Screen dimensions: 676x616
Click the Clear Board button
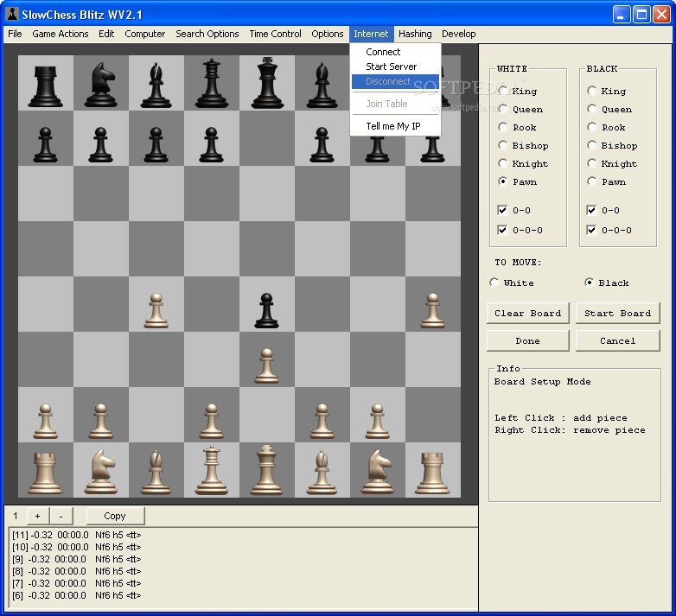click(527, 313)
